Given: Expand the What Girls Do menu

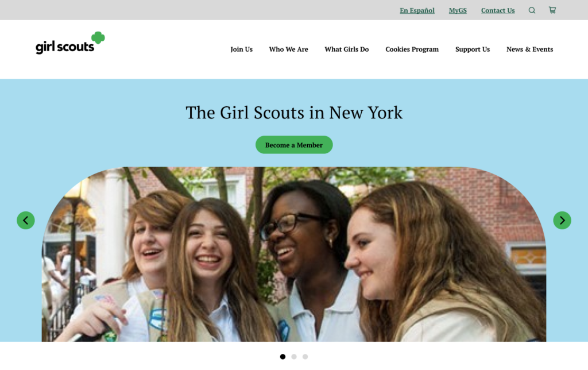Looking at the screenshot, I should pyautogui.click(x=346, y=49).
